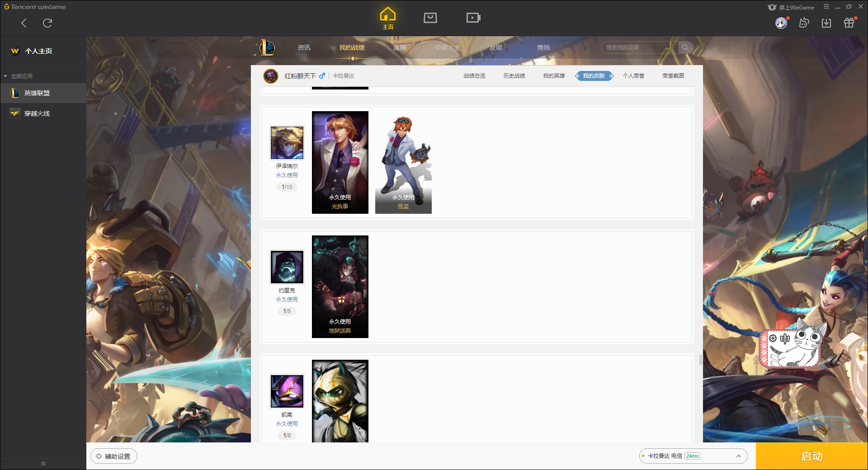The image size is (868, 470).
Task: Open the home 主页 icon
Action: coord(388,18)
